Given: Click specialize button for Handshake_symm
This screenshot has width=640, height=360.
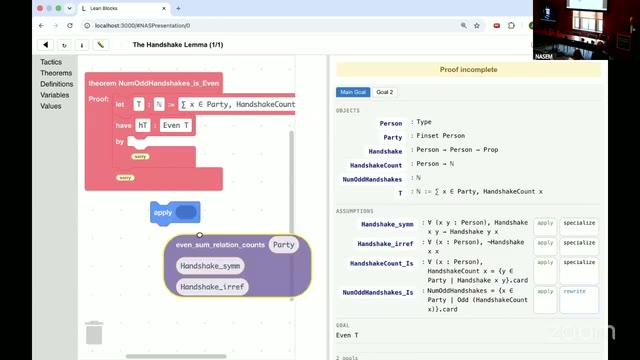Looking at the screenshot, I should [x=579, y=227].
